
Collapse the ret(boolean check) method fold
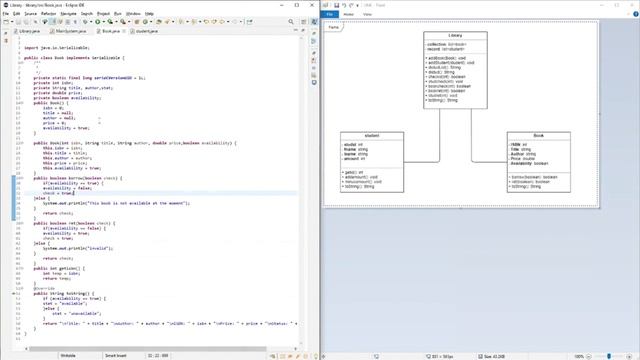coord(22,223)
